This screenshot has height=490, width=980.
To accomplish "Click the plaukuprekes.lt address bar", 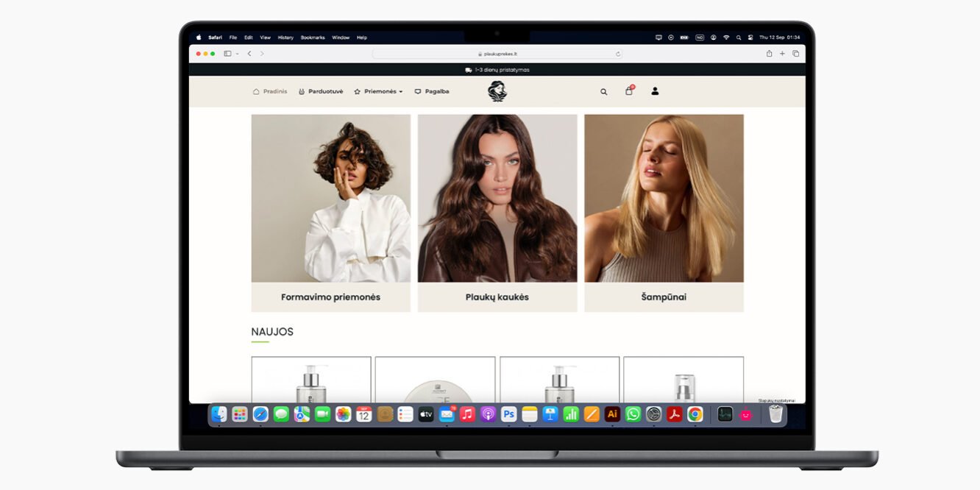I will [497, 54].
